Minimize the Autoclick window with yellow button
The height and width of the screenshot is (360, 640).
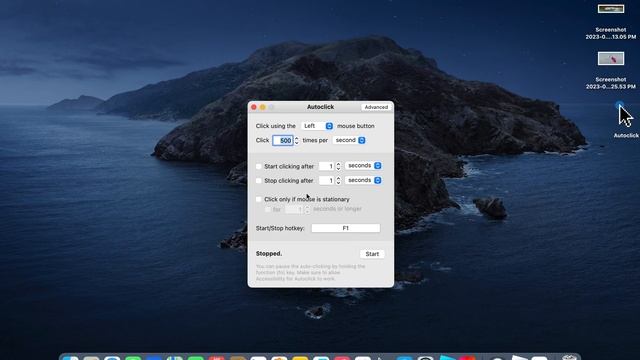pos(263,107)
